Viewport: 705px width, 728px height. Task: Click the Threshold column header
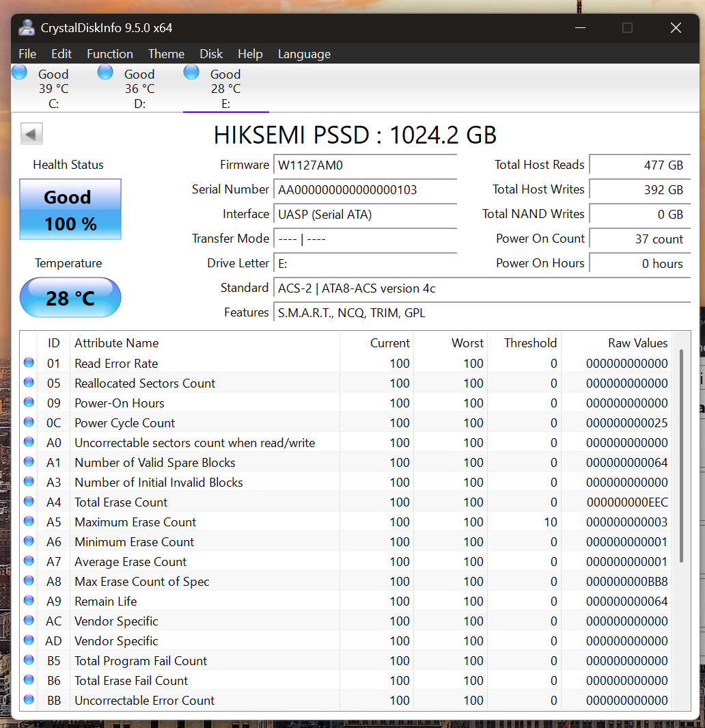tap(525, 343)
